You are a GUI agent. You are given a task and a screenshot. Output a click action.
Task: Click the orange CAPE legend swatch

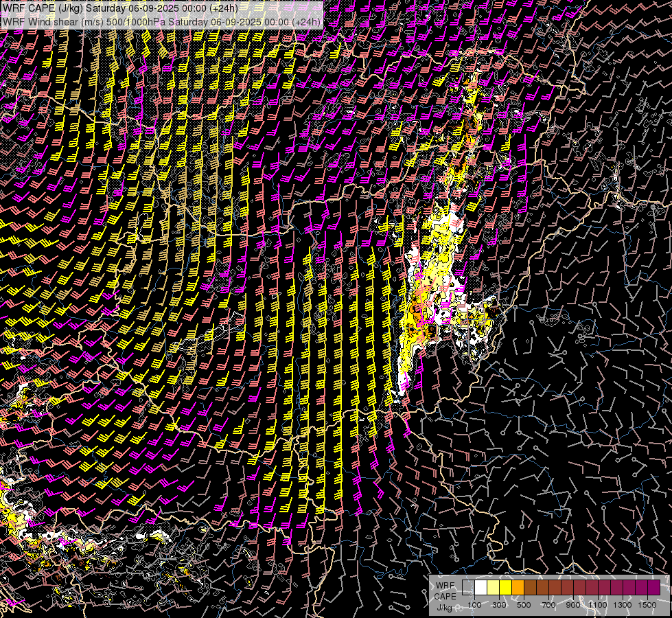(x=518, y=588)
